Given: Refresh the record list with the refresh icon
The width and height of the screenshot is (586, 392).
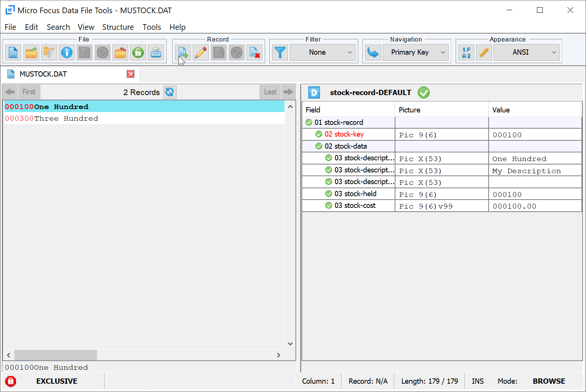Looking at the screenshot, I should pos(170,92).
